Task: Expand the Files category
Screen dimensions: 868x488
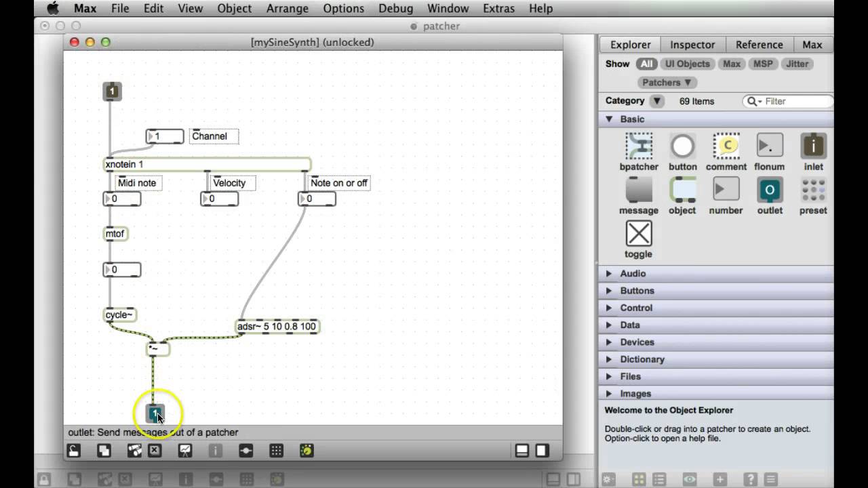Action: tap(608, 376)
